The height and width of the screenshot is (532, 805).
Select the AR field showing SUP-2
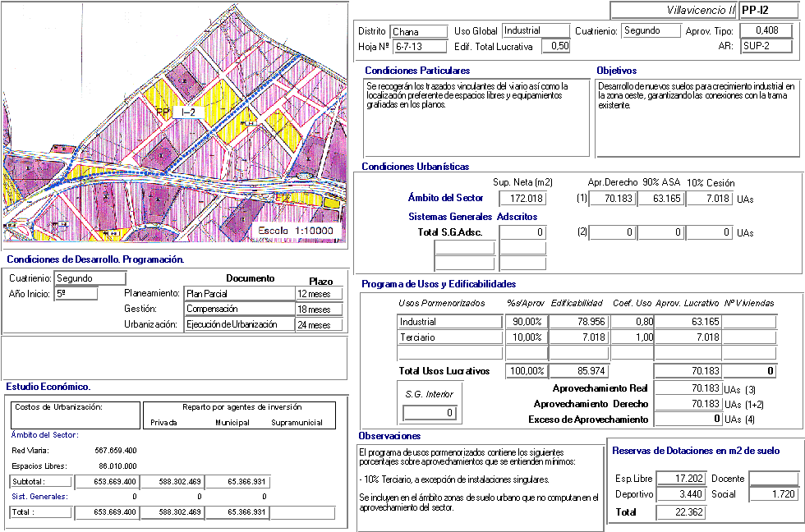tap(766, 47)
